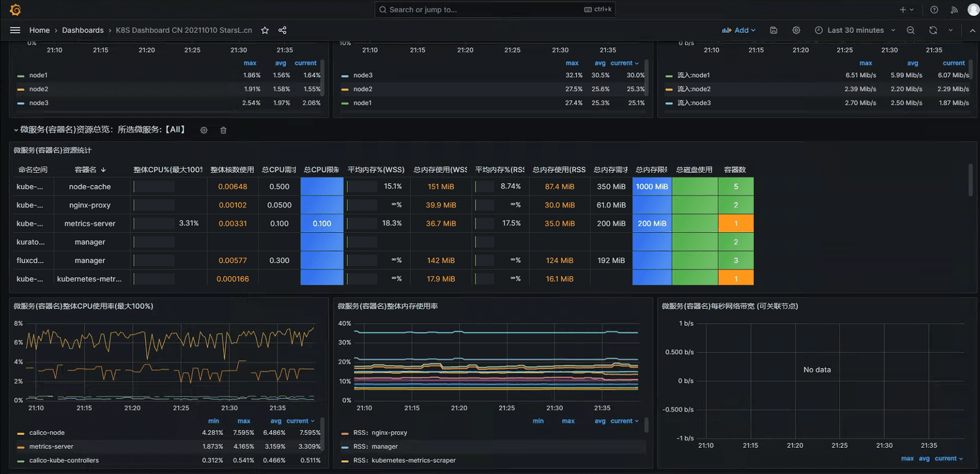This screenshot has height=474, width=980.
Task: Click the sort arrow next to 容器名
Action: (104, 170)
